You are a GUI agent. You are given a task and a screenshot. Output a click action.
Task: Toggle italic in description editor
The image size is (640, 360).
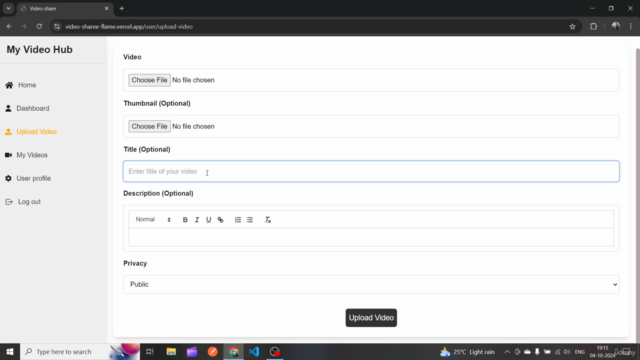point(197,220)
